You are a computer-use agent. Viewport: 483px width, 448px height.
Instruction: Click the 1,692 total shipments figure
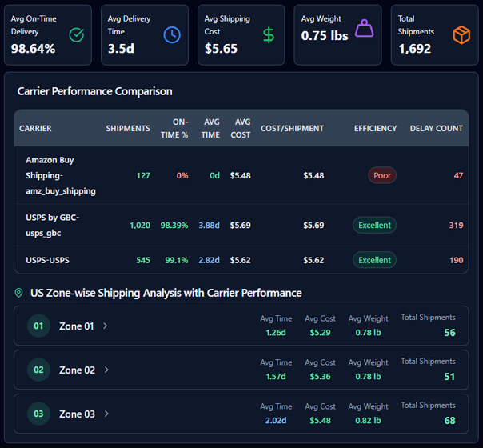[x=414, y=48]
